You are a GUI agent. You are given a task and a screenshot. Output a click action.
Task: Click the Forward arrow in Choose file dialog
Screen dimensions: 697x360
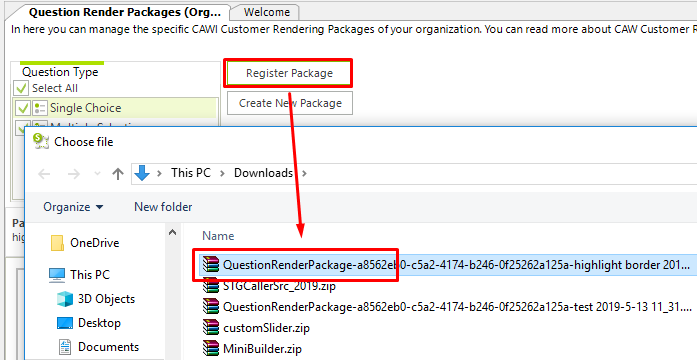[x=74, y=173]
